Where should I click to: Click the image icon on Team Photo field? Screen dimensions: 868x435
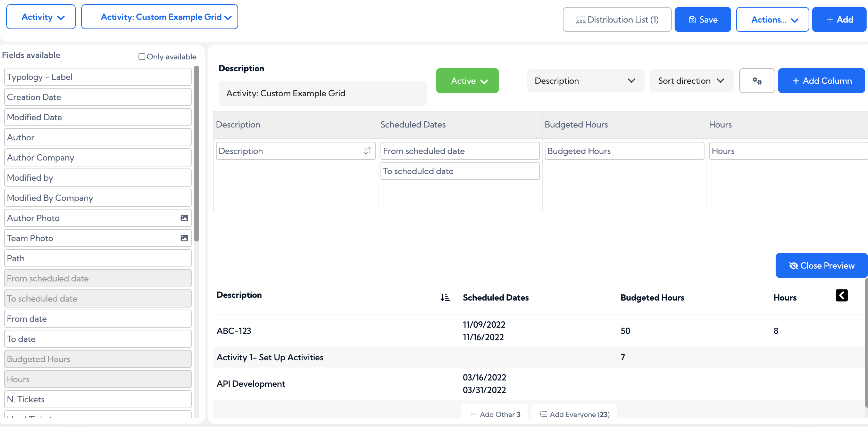[184, 238]
